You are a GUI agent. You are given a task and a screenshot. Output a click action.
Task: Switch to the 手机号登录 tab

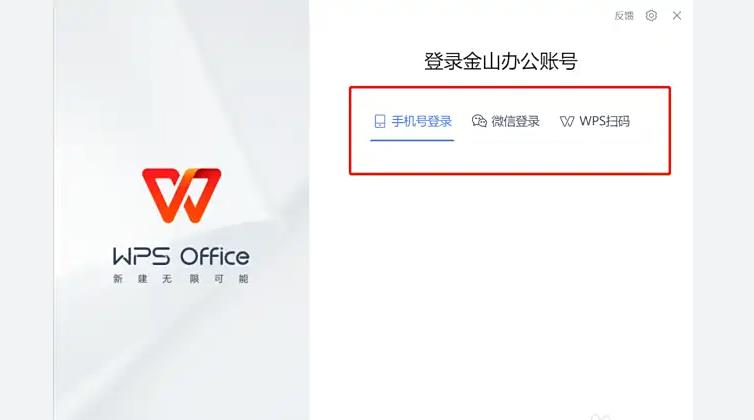coord(413,121)
